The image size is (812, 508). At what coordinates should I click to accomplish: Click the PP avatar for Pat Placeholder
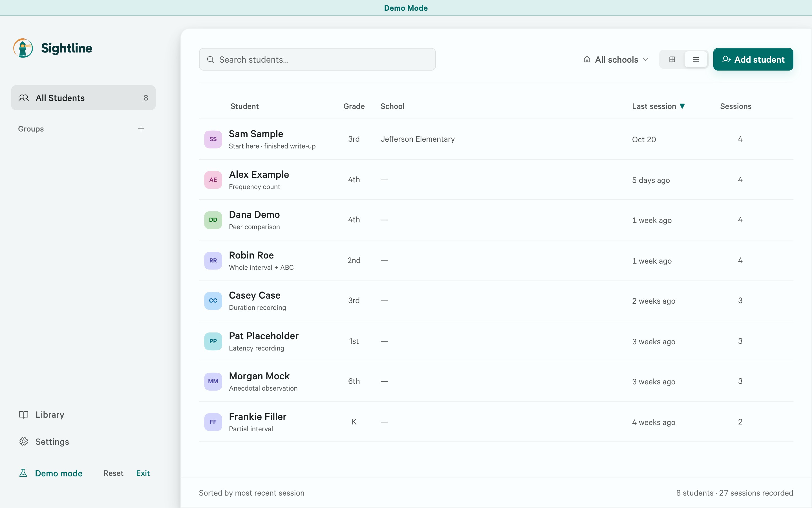pos(213,341)
